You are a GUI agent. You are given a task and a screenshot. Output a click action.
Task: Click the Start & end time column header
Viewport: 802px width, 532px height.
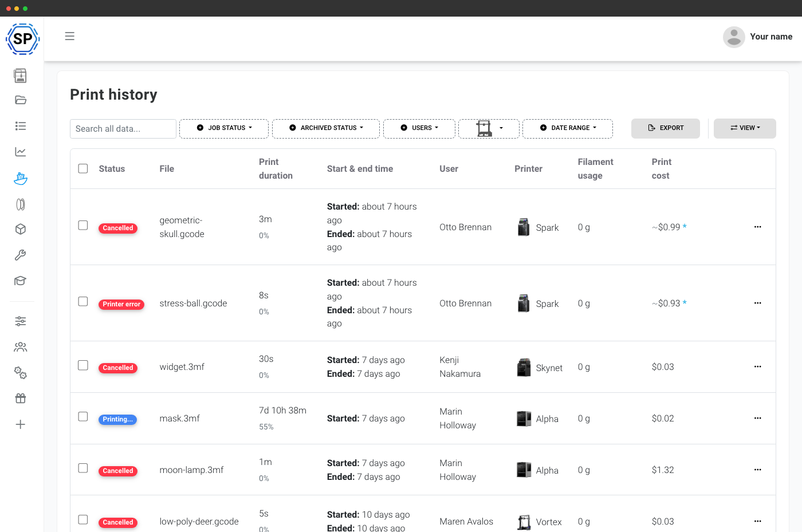[x=360, y=169]
